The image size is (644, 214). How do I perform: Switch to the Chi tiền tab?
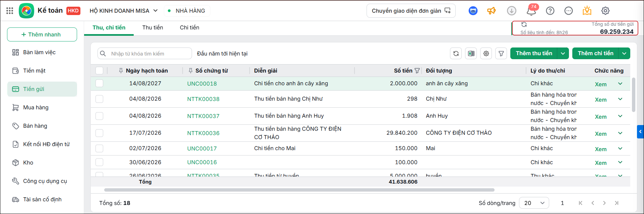click(x=190, y=27)
